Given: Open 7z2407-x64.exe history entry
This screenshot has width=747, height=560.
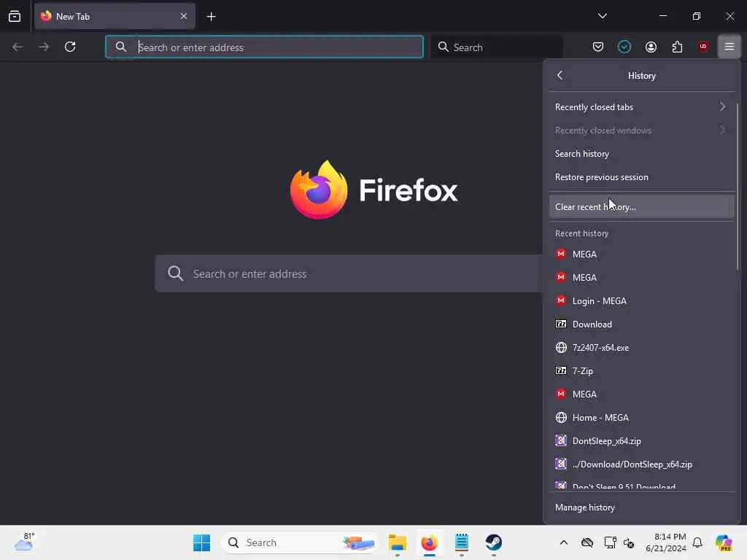Looking at the screenshot, I should point(641,347).
